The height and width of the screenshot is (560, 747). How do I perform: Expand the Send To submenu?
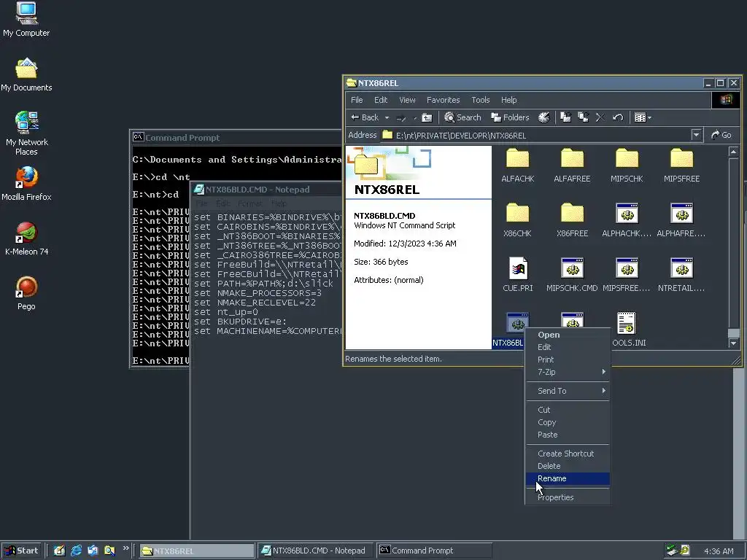[568, 391]
